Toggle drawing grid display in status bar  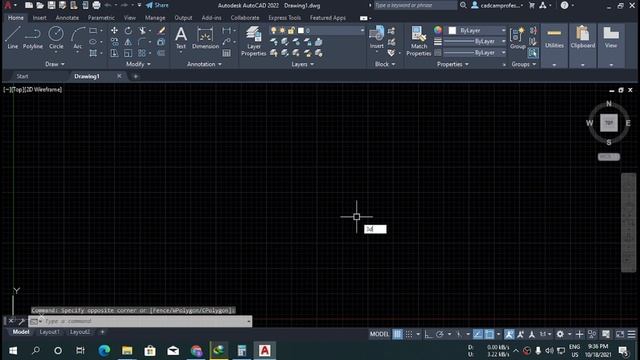397,334
